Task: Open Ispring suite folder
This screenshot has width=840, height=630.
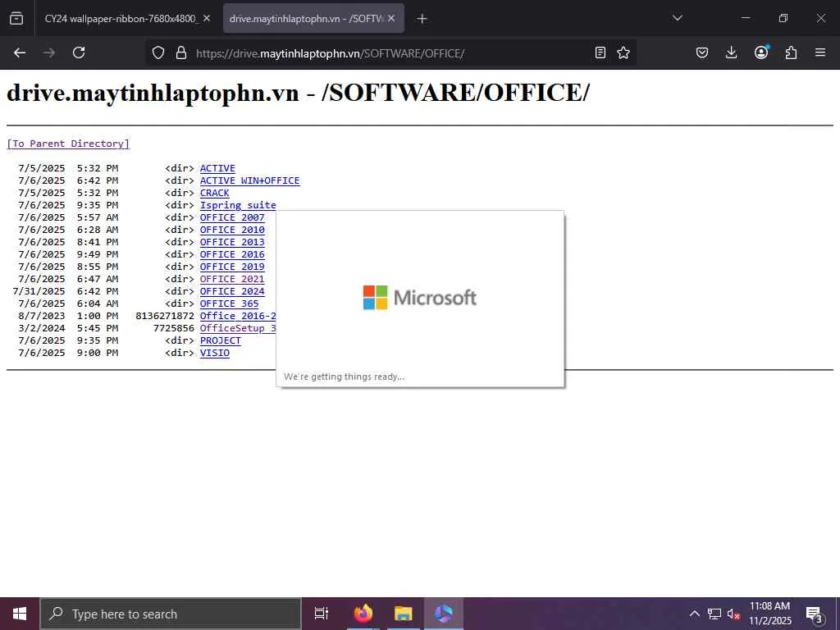Action: 238,205
